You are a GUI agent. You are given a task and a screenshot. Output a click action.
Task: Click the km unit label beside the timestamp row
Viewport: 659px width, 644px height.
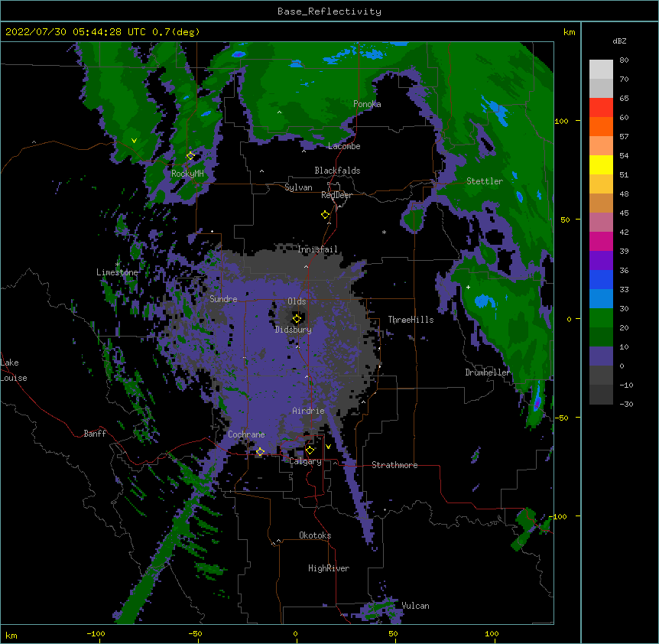[570, 32]
